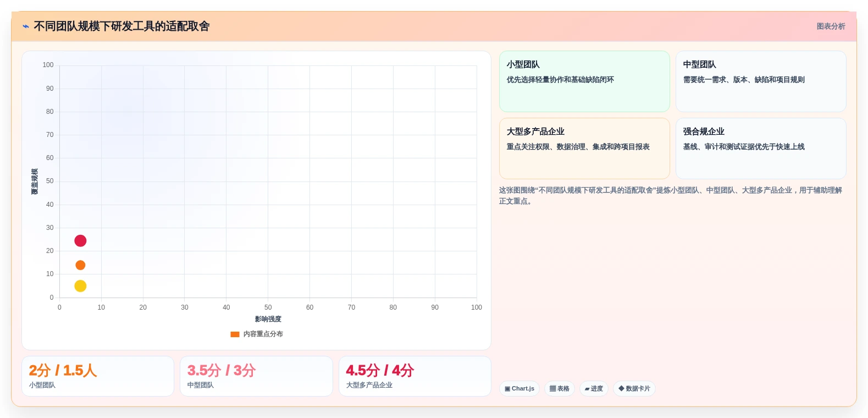
Task: Click the 数据卡片 tag chip
Action: (x=634, y=388)
